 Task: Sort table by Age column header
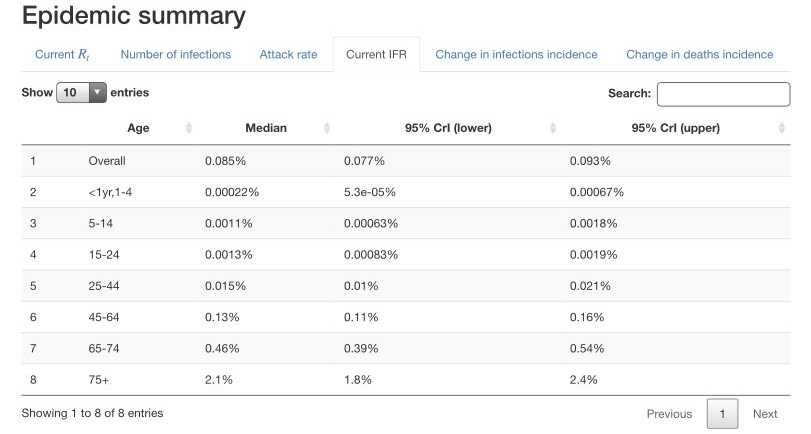[x=138, y=128]
